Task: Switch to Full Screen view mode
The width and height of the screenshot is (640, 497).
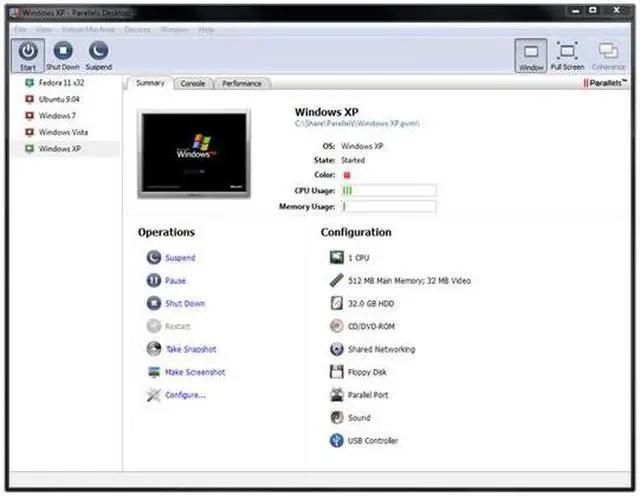Action: point(567,56)
